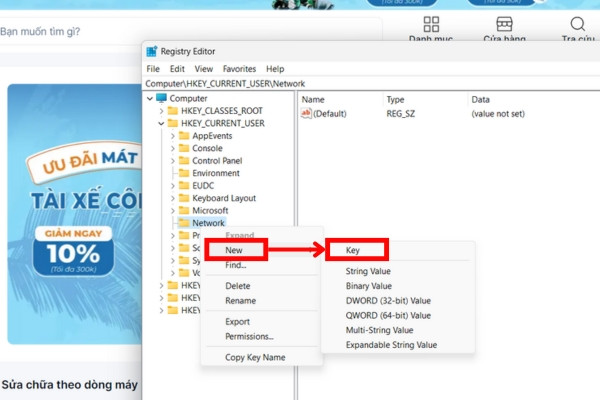Click the Registry Editor app icon in title bar

(x=152, y=51)
